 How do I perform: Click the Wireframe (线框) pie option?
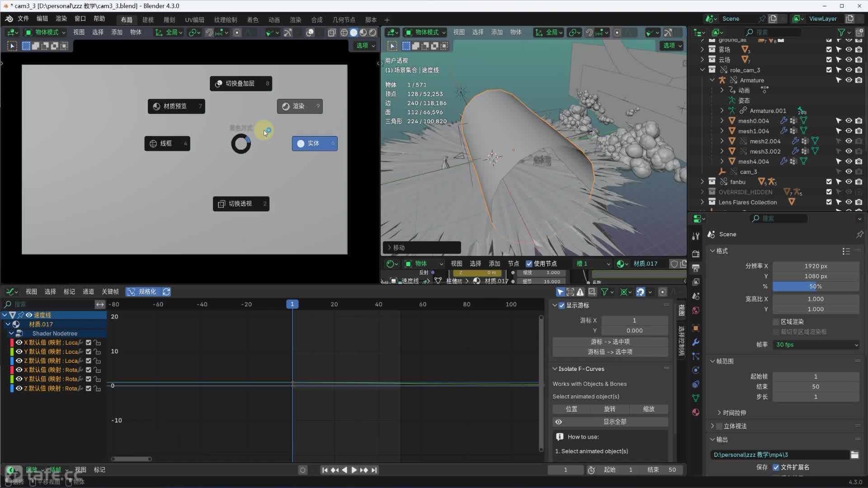167,143
